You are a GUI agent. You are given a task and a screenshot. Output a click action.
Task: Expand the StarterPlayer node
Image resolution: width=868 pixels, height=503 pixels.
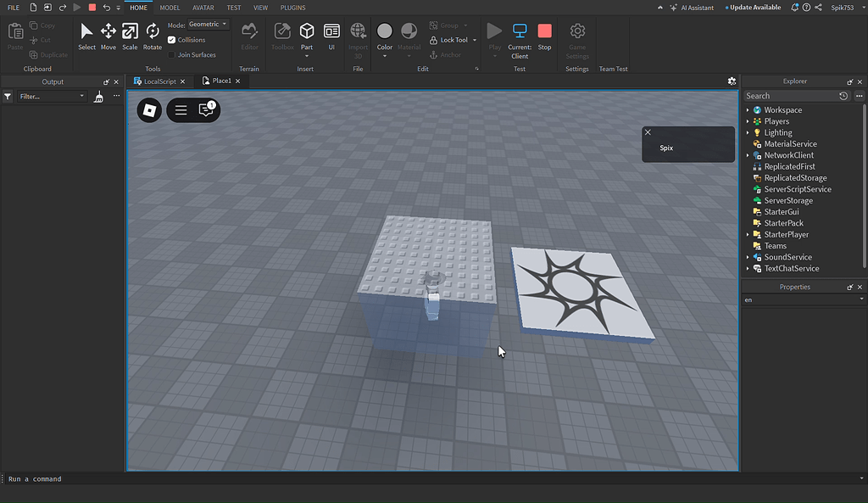tap(748, 235)
